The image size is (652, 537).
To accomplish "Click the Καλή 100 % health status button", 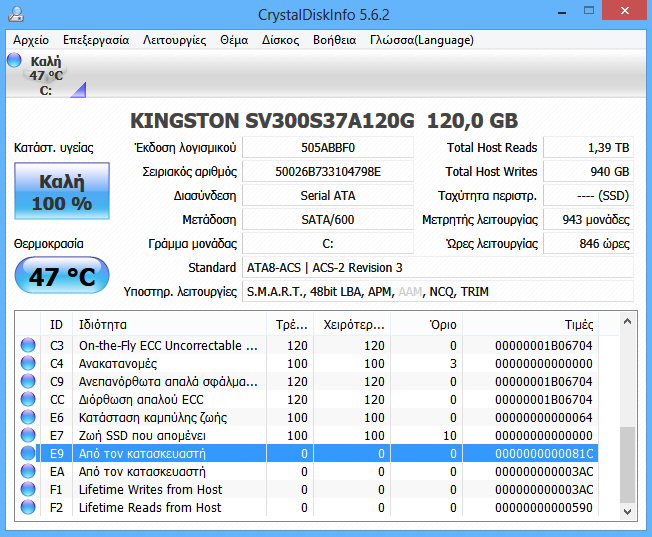I will [63, 192].
